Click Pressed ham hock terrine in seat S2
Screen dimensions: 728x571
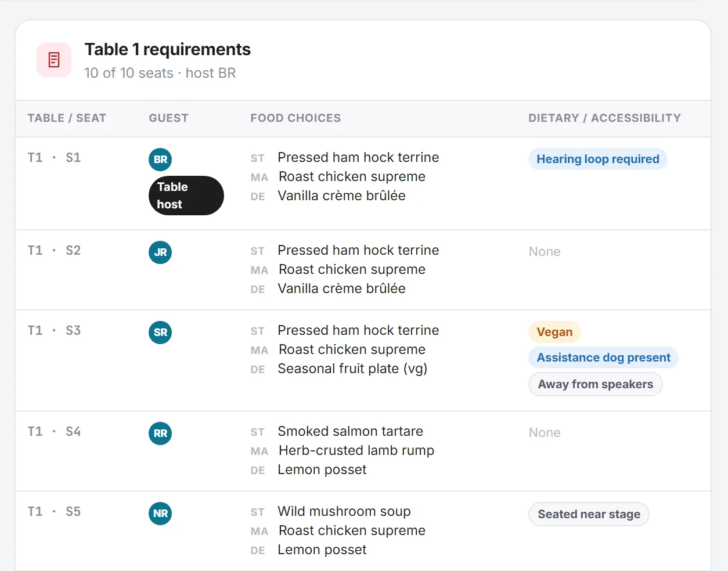[x=358, y=250]
